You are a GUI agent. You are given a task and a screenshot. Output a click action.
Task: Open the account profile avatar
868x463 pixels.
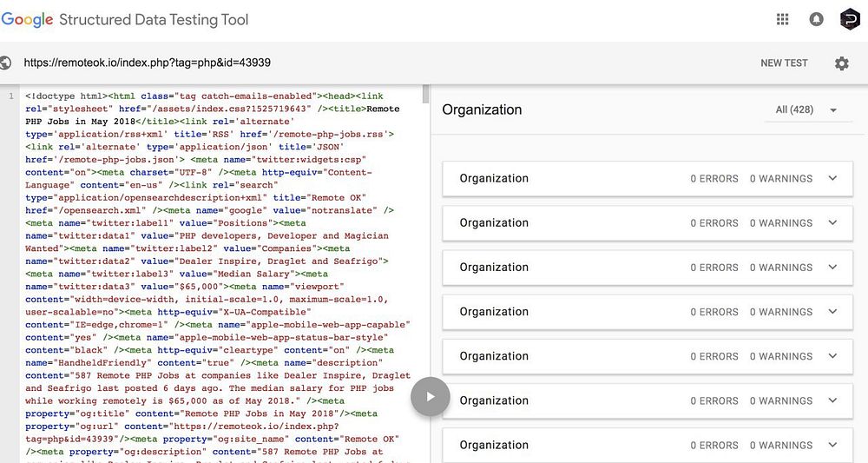point(849,19)
